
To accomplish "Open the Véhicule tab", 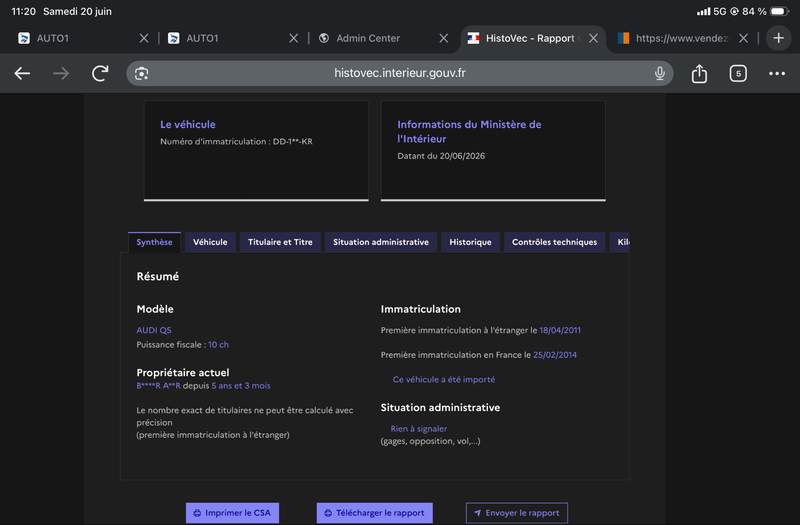I will pos(210,242).
